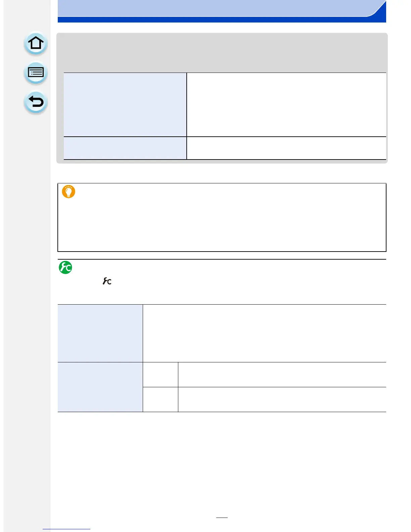Open the table of contents menu icon
The image size is (411, 532).
(x=36, y=73)
